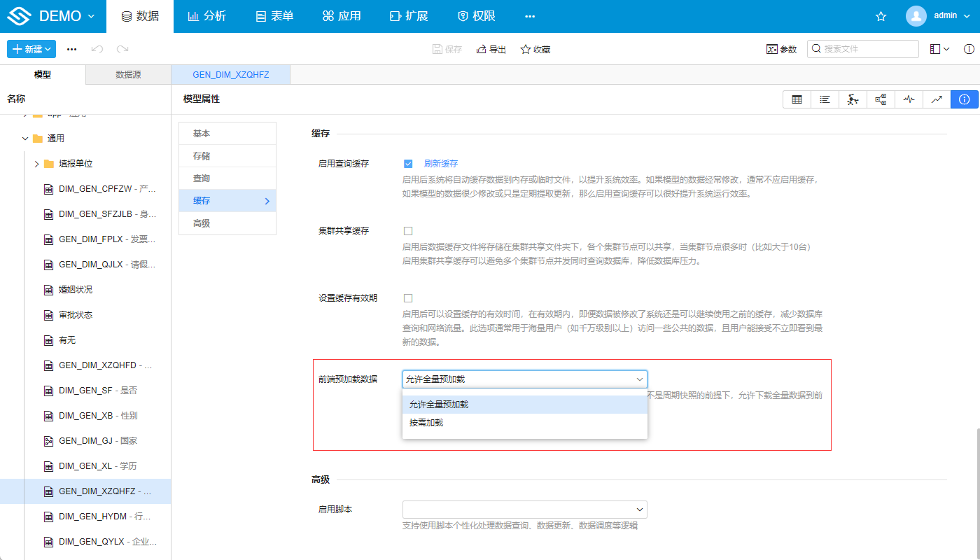Open the 分析 menu
Screen dimensions: 980x560
click(207, 15)
